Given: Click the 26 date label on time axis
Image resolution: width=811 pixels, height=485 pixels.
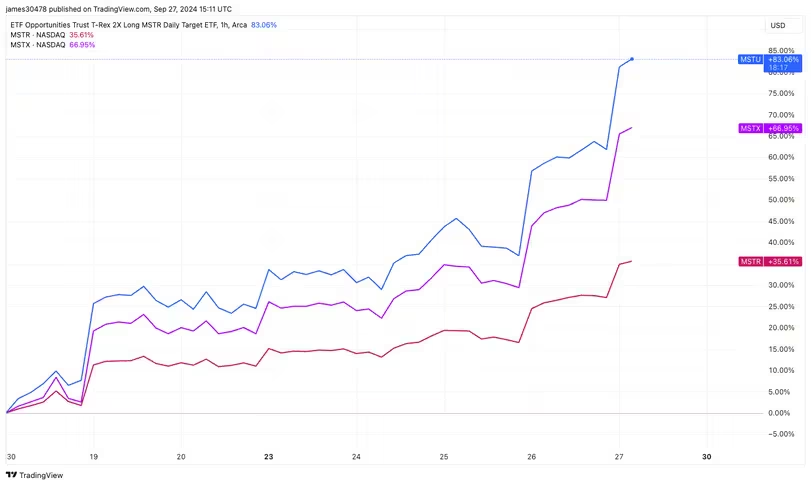Looking at the screenshot, I should (x=532, y=456).
